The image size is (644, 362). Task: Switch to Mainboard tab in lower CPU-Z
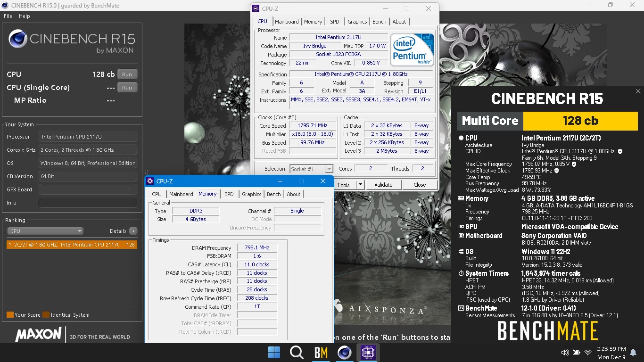coord(181,194)
